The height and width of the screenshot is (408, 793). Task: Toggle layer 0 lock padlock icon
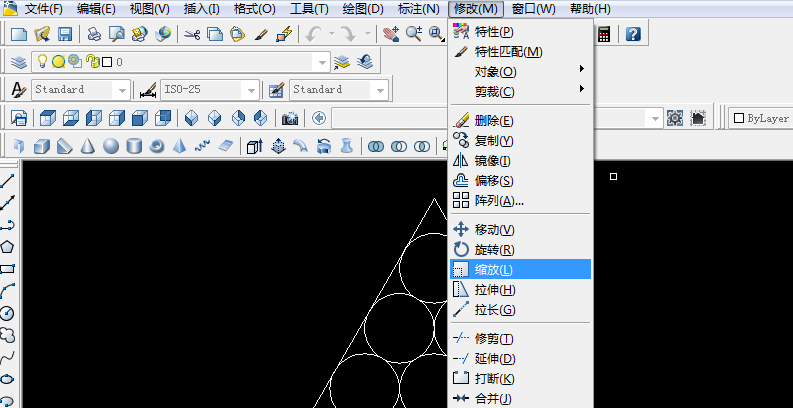click(x=92, y=62)
